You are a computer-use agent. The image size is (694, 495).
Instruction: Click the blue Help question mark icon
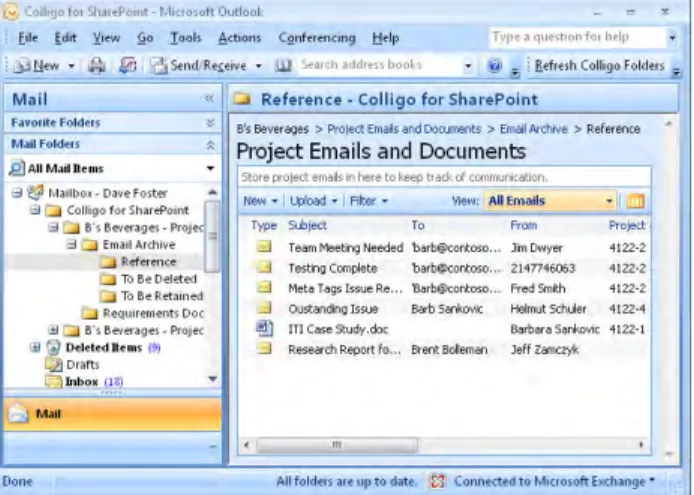494,66
